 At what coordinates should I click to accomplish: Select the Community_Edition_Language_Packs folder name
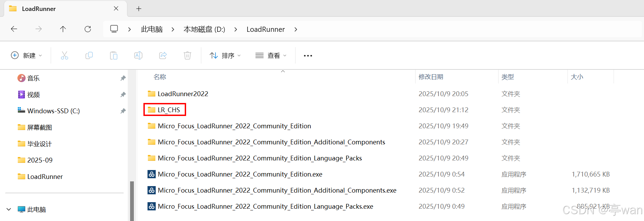260,158
